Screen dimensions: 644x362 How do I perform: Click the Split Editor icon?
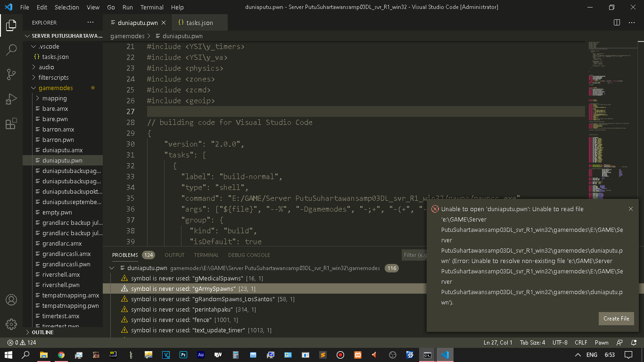616,22
